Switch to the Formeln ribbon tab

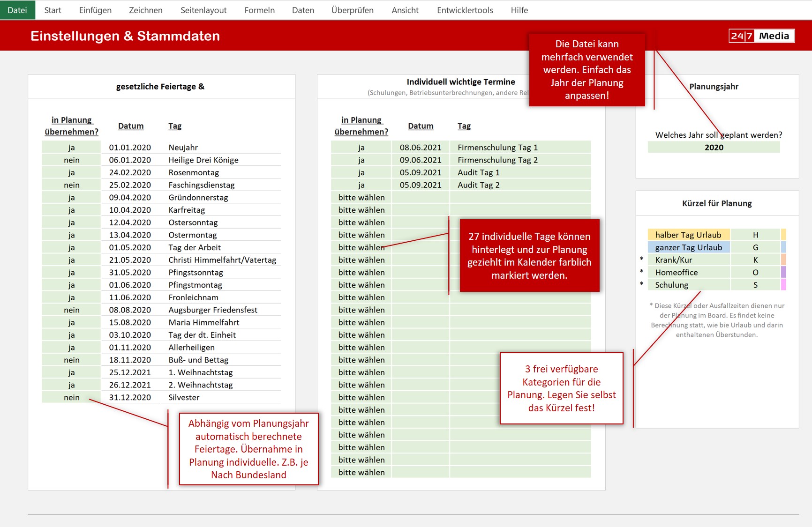pyautogui.click(x=259, y=10)
